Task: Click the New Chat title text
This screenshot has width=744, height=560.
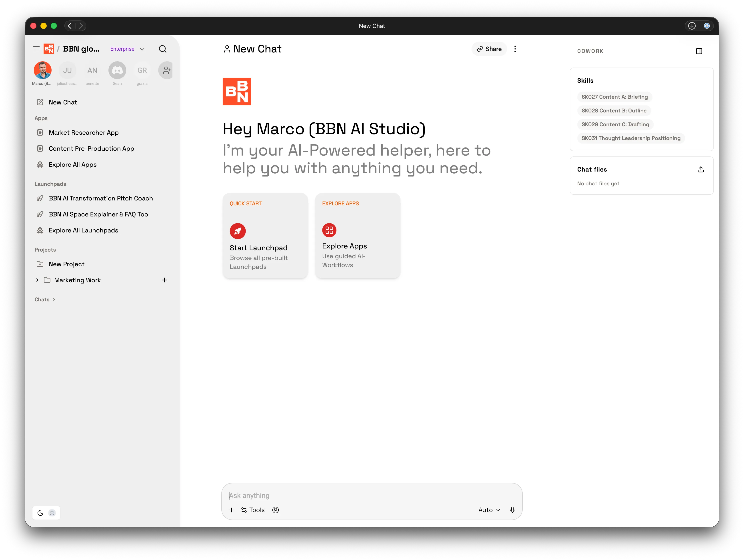Action: (x=257, y=49)
